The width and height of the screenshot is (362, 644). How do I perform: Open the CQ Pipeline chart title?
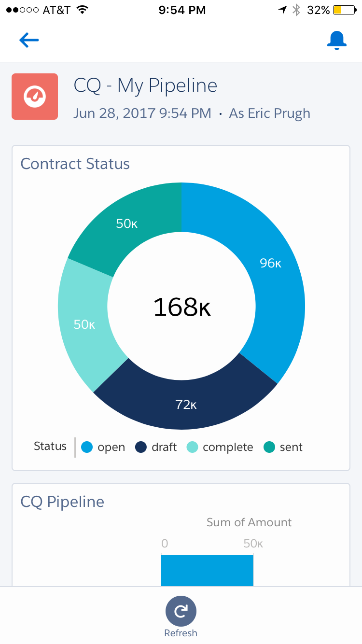pos(62,502)
